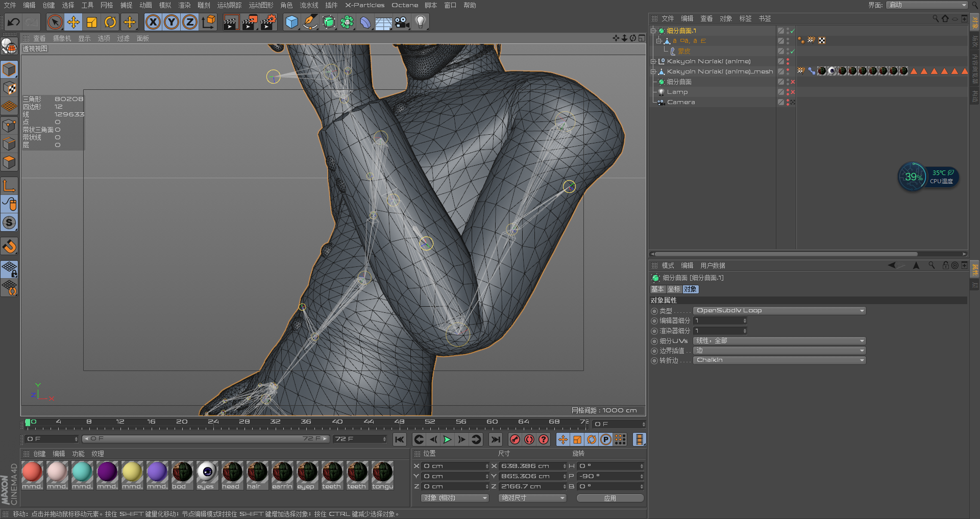Click the Undo arrow in the top toolbar

click(x=13, y=22)
